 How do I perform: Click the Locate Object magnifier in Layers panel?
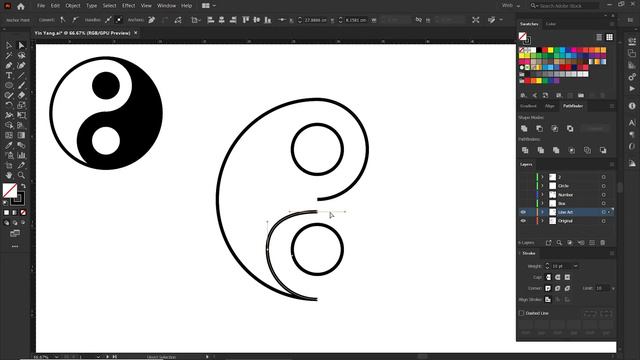tap(559, 243)
